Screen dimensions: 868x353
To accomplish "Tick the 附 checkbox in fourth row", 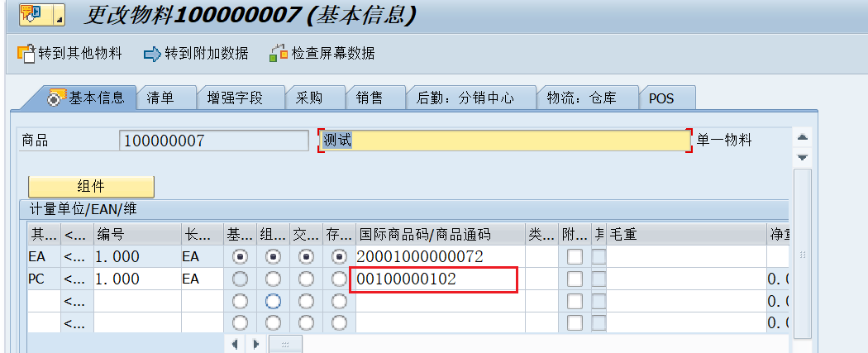I will pos(575,322).
